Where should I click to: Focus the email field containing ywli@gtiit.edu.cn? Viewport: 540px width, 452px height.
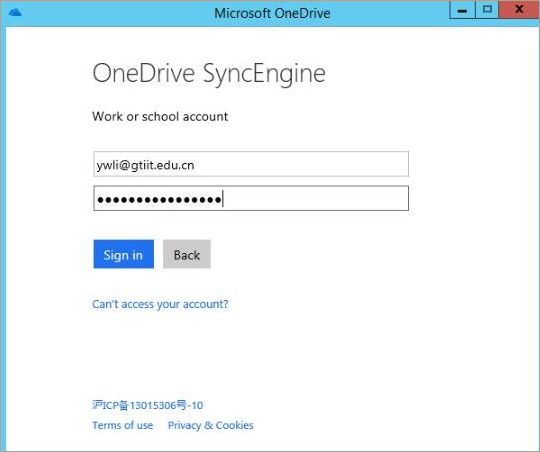(x=251, y=164)
